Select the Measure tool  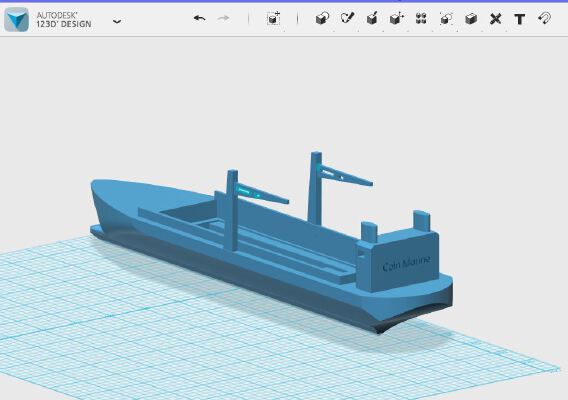pyautogui.click(x=496, y=18)
